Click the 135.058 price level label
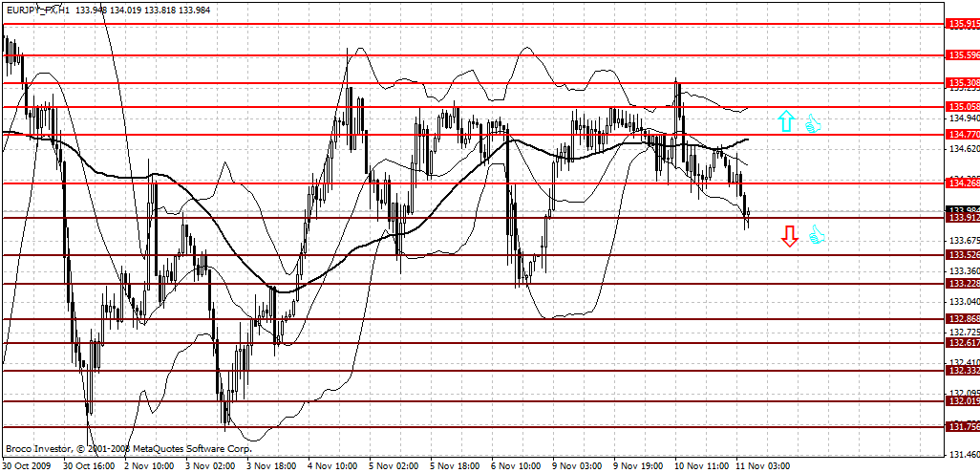This screenshot has height=473, width=980. (961, 106)
